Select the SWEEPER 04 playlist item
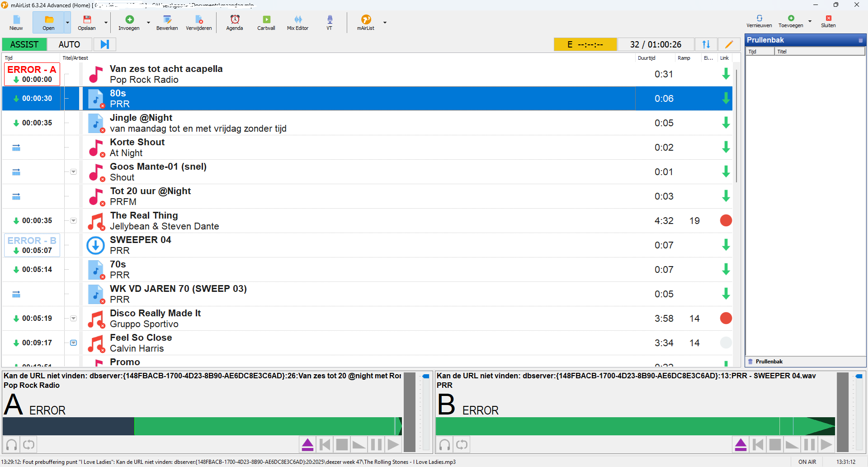Screen dimensions: 868x467 tap(316, 245)
